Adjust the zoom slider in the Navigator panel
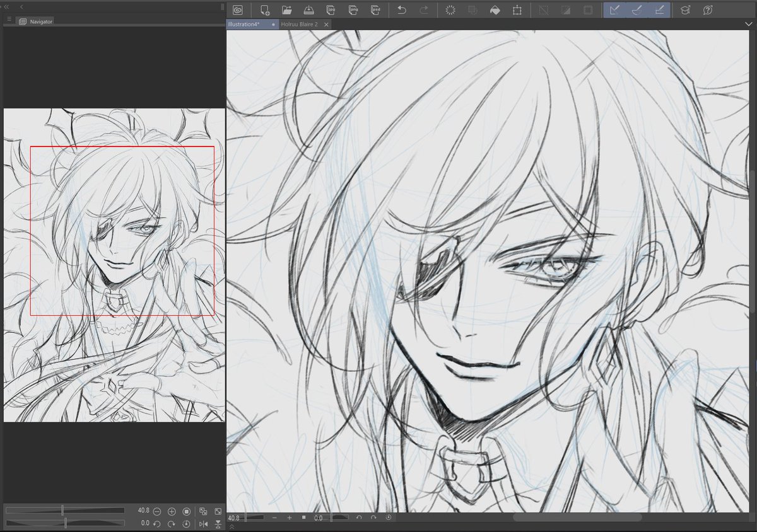Screen dimensions: 757x532 63,510
